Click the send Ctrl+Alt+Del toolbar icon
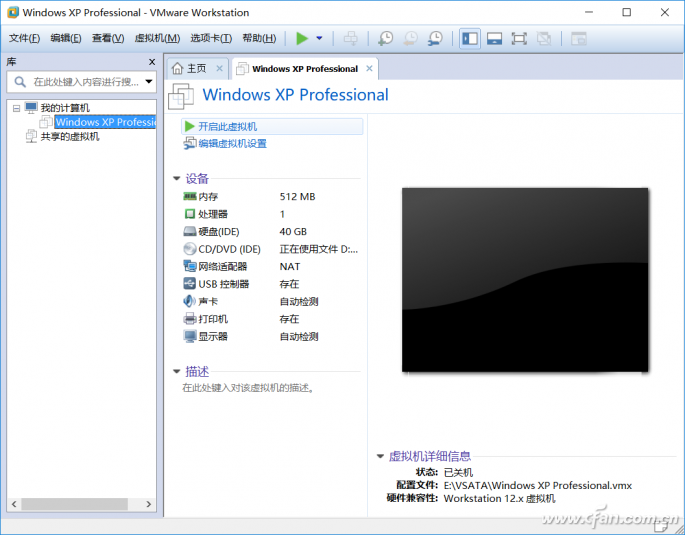 click(350, 38)
